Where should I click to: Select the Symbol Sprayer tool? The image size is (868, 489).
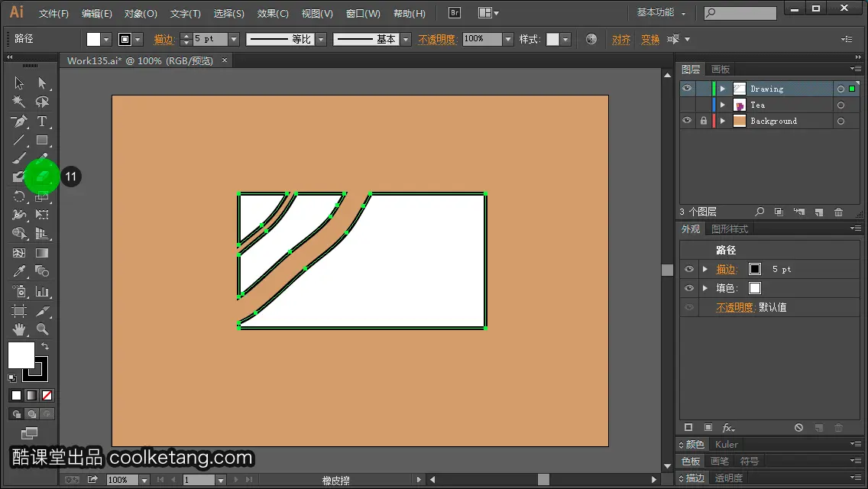(19, 291)
